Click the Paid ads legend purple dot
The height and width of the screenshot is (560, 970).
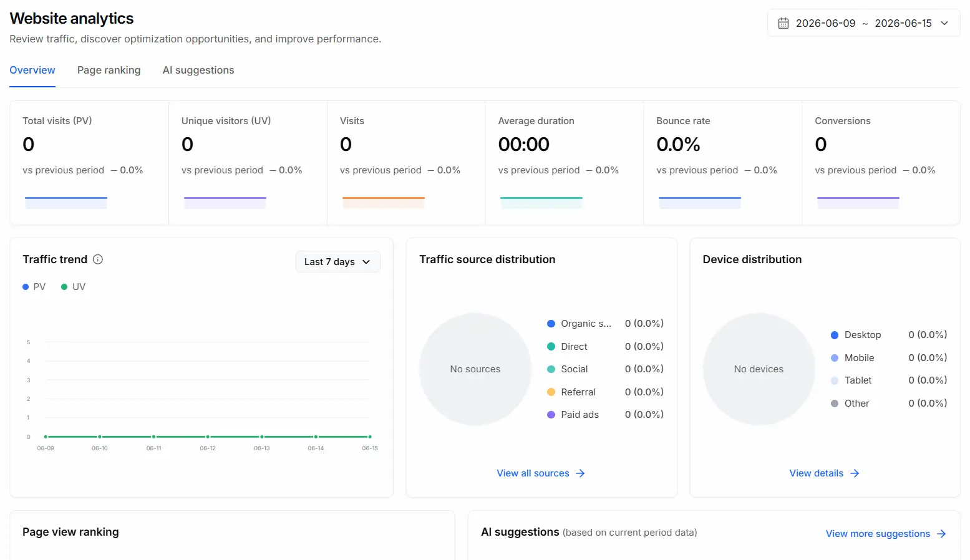coord(551,415)
